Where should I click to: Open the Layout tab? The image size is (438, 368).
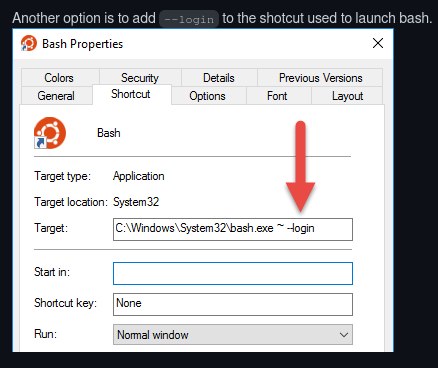point(347,96)
